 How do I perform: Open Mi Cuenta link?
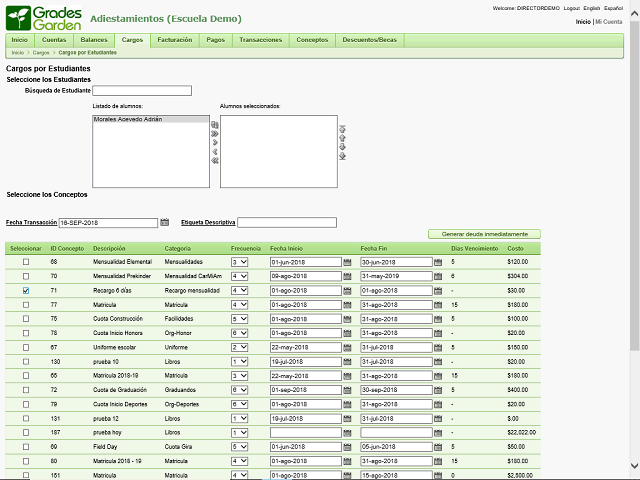coord(609,22)
